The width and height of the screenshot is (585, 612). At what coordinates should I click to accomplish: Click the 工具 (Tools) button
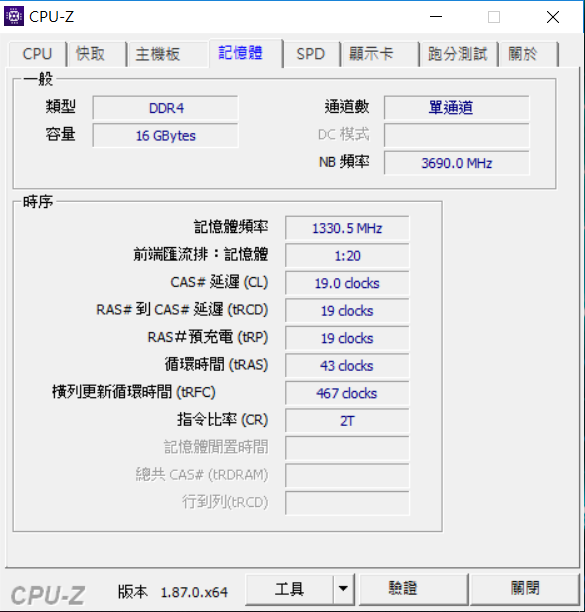pos(289,589)
